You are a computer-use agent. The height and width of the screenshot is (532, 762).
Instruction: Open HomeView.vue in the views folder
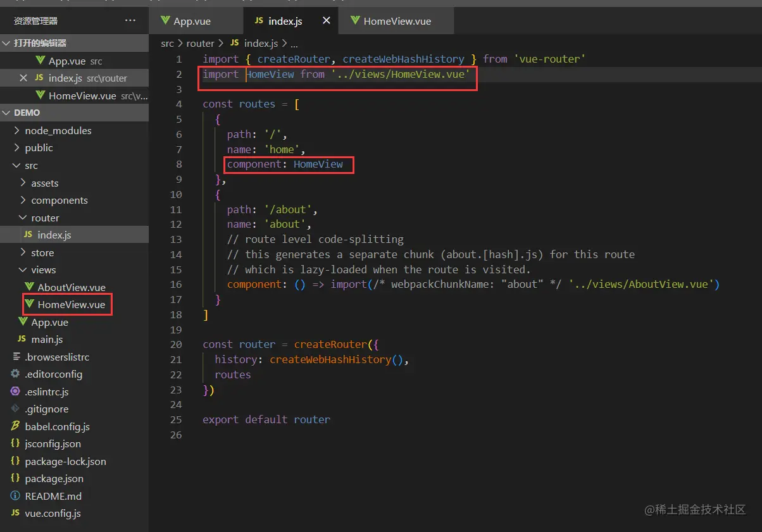pos(74,304)
